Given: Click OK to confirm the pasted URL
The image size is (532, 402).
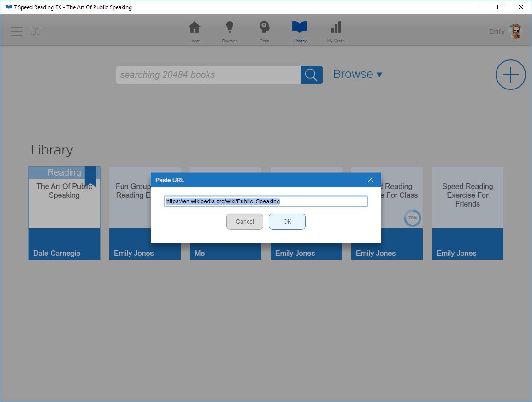Looking at the screenshot, I should 287,221.
